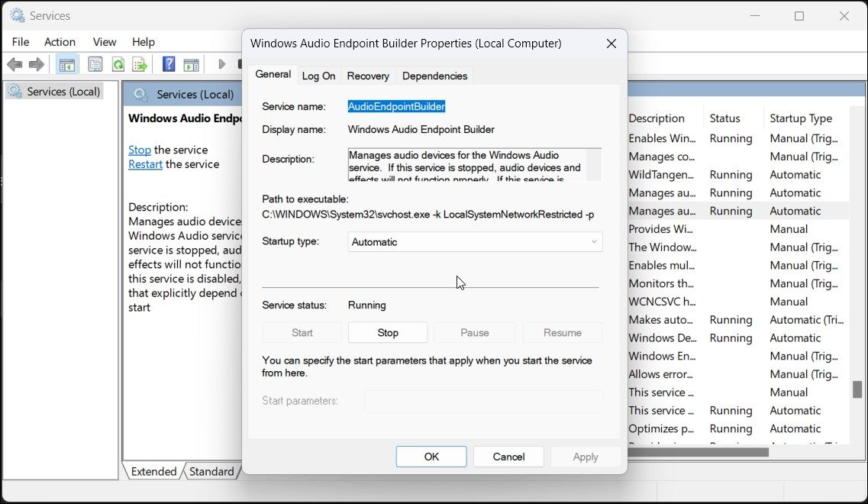Click the Forward navigation arrow icon
Image resolution: width=868 pixels, height=504 pixels.
coord(37,64)
